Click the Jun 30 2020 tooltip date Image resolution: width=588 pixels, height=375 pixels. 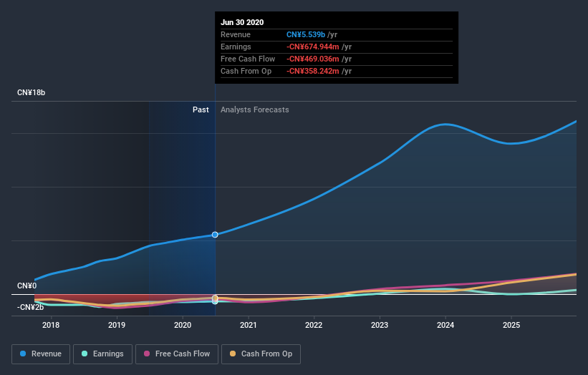click(242, 22)
